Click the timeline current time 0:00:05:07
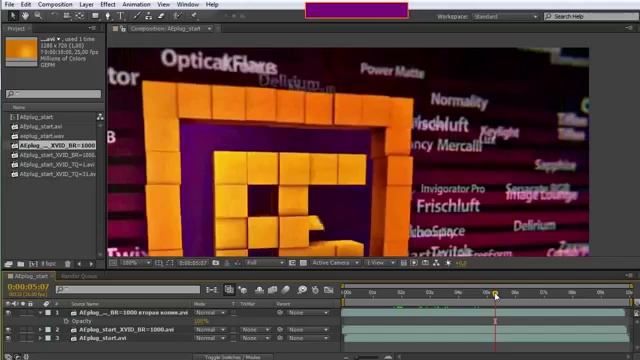This screenshot has width=640, height=360. tap(28, 287)
